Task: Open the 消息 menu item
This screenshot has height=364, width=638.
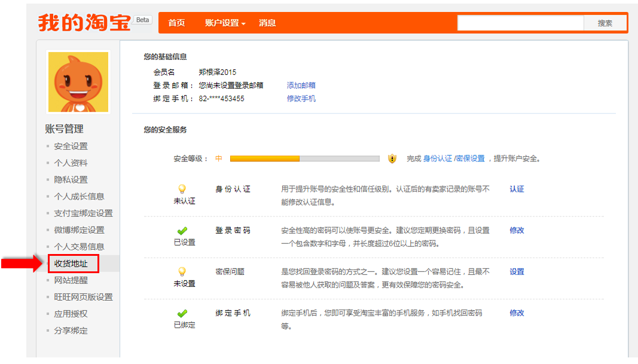Action: pyautogui.click(x=267, y=23)
